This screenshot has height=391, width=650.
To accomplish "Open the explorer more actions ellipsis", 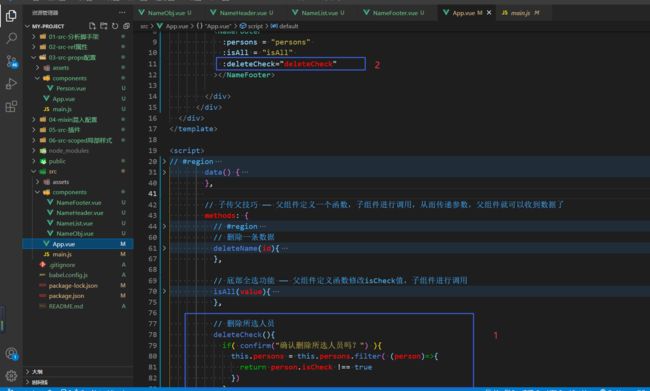I will coord(122,13).
